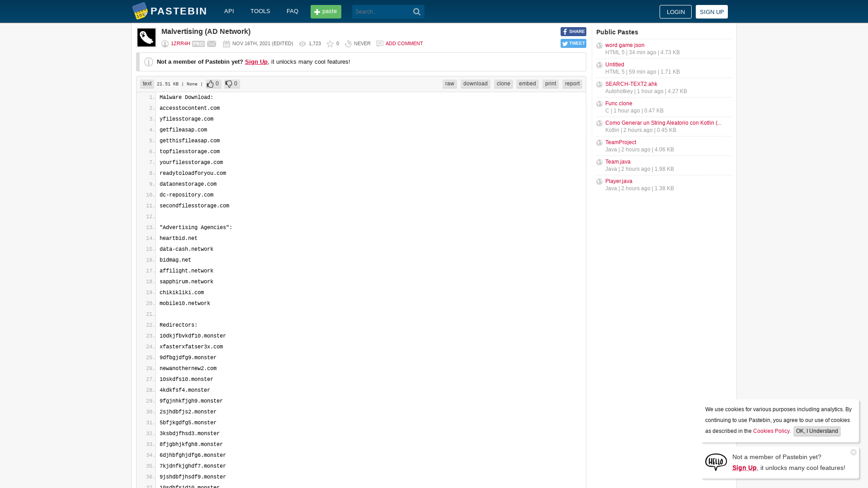This screenshot has height=488, width=868.
Task: Click the line xfasterxfatser3x.com
Action: tap(191, 347)
